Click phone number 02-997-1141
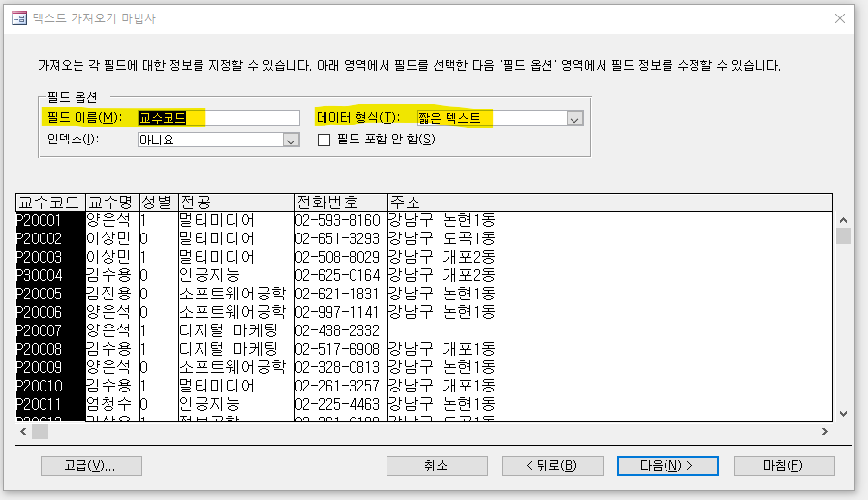This screenshot has width=868, height=500. click(x=338, y=312)
